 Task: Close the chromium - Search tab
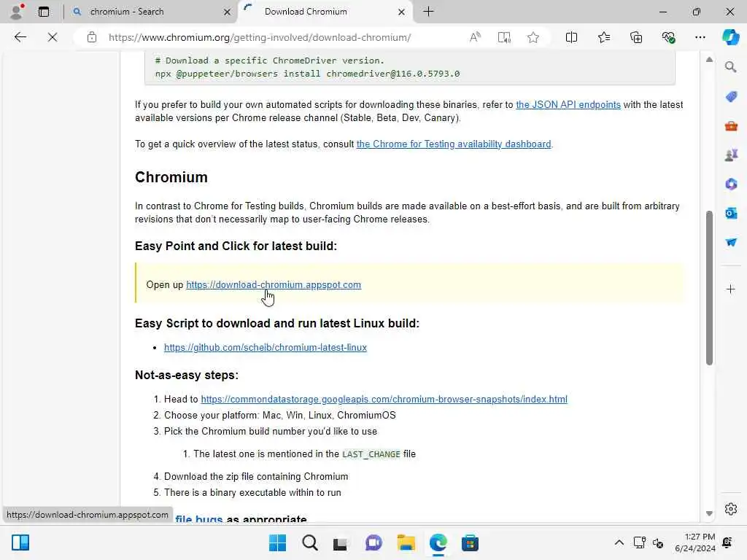[x=228, y=12]
